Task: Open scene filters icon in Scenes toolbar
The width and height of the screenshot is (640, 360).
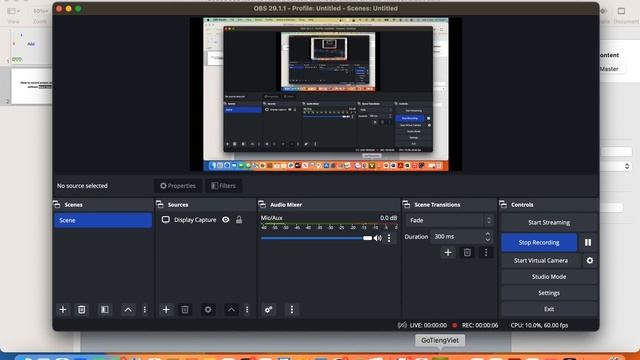Action: [x=105, y=310]
